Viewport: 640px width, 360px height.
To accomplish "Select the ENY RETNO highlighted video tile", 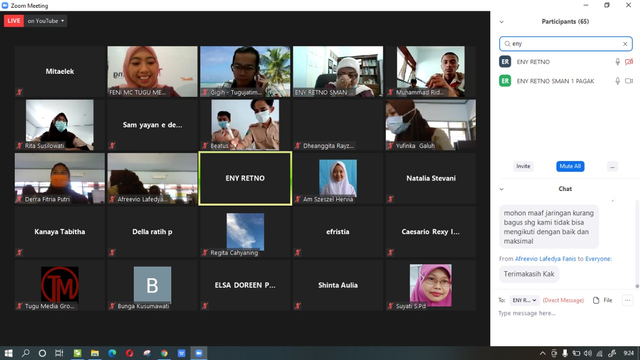I will click(x=245, y=178).
